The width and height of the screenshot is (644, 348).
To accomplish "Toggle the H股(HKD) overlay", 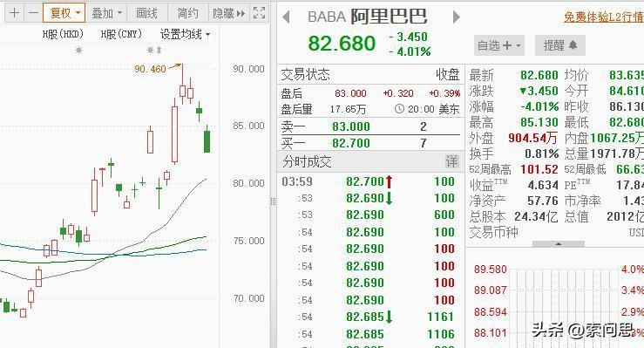I will click(63, 34).
